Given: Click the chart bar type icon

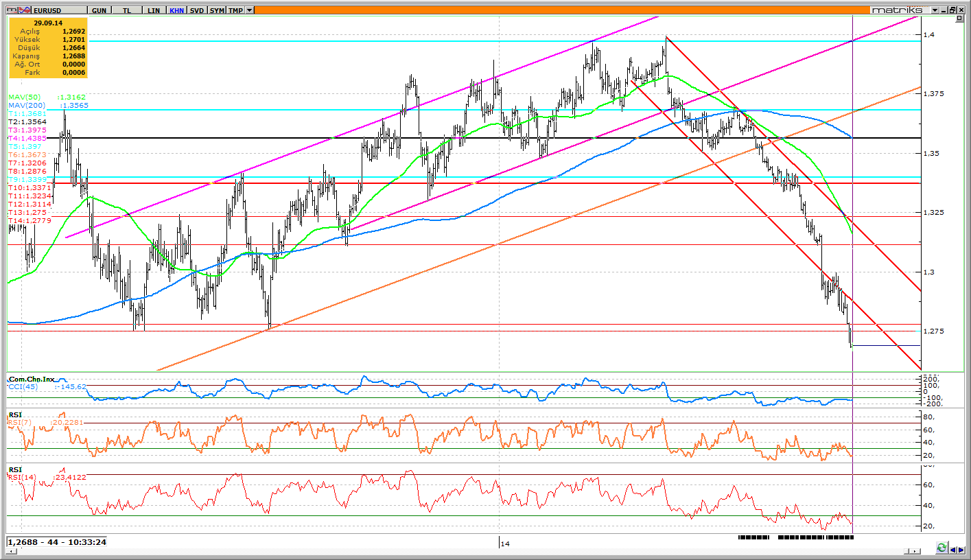Looking at the screenshot, I should pos(12,10).
